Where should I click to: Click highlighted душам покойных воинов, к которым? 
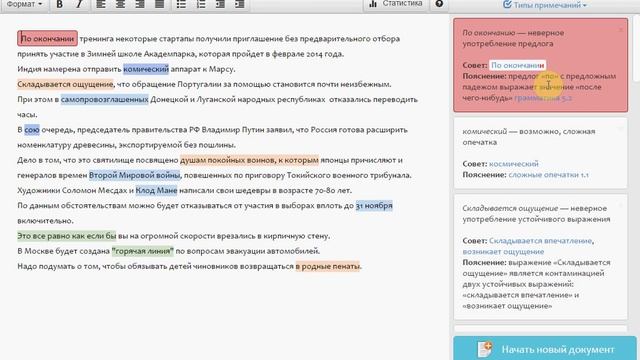tap(249, 160)
